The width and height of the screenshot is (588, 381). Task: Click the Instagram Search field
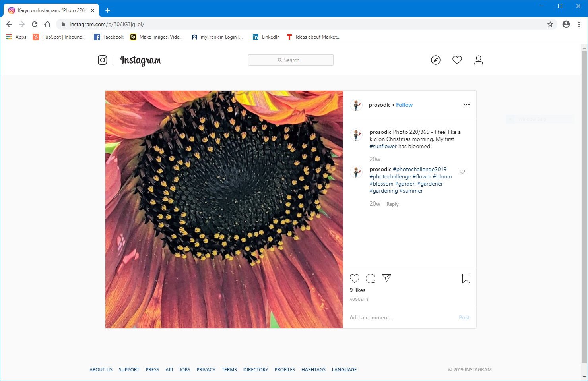(291, 60)
